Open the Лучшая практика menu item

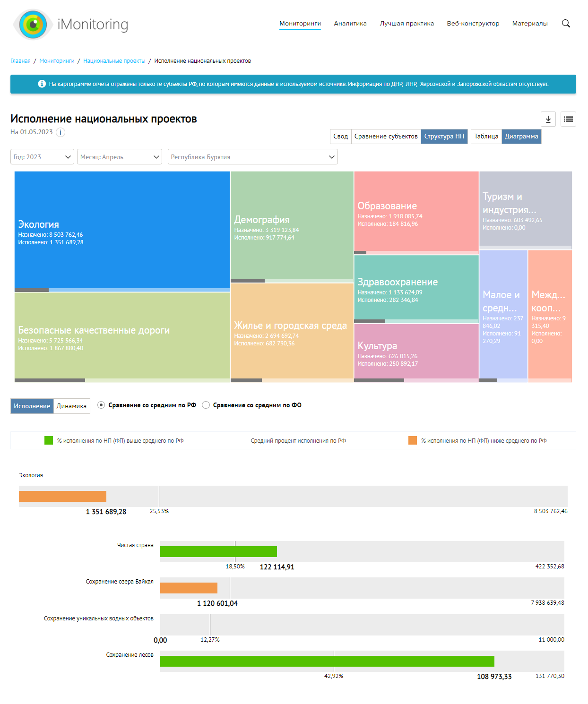406,24
